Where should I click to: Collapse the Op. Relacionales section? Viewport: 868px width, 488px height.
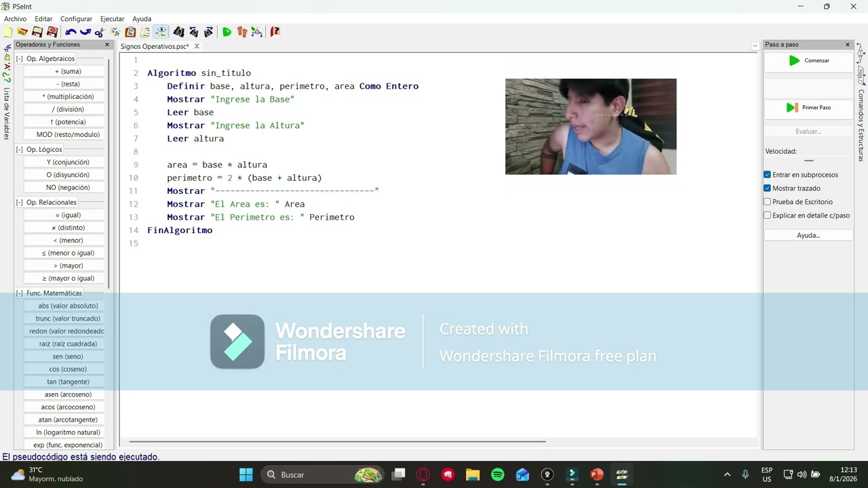pos(20,202)
